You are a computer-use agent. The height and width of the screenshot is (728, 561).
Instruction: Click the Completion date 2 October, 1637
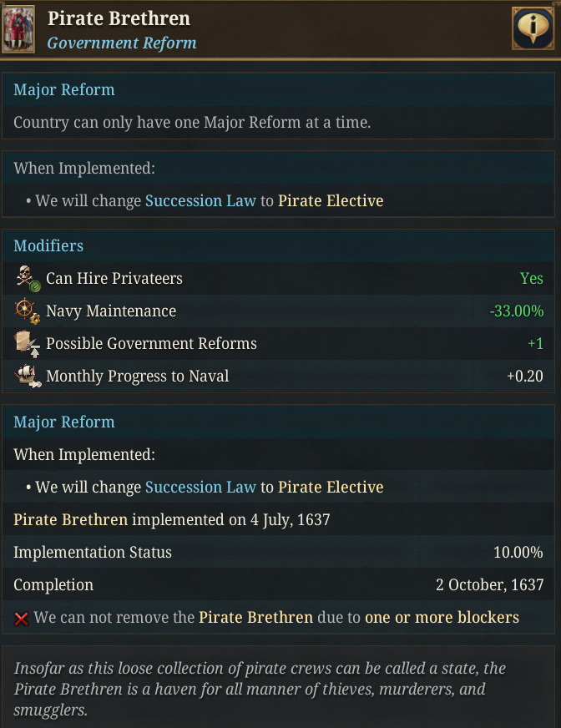[489, 584]
